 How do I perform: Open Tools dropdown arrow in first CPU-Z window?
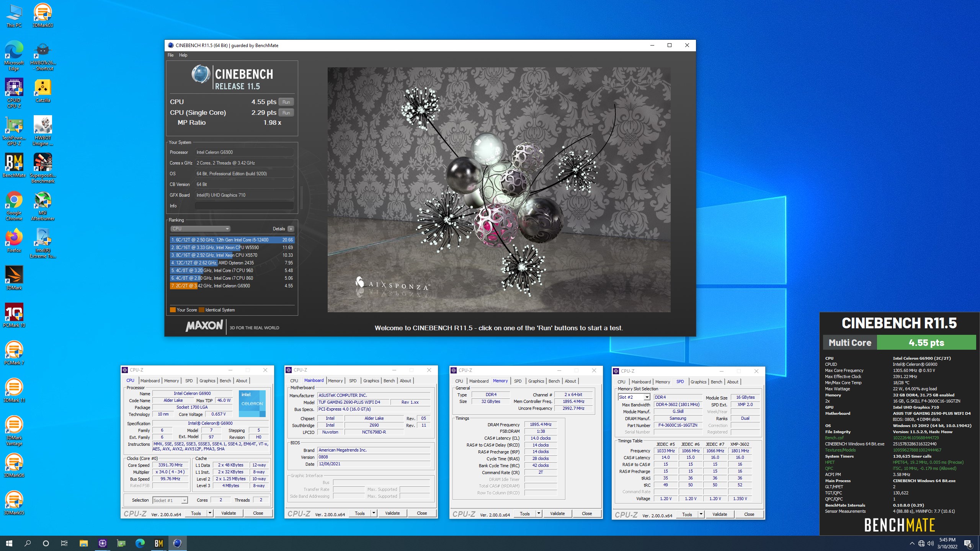210,513
